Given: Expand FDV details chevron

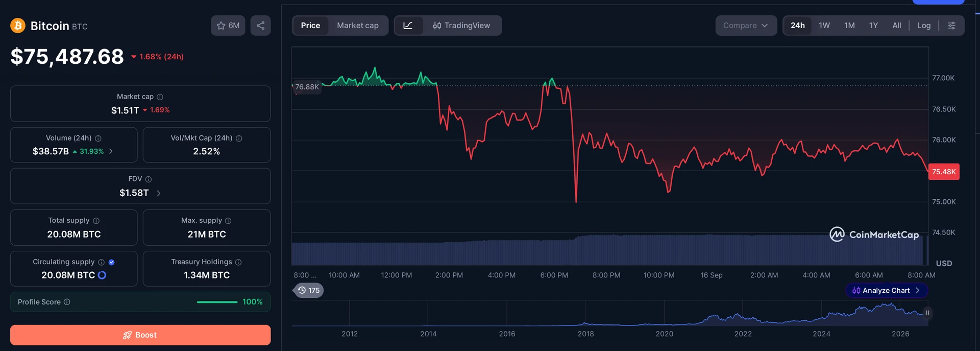Looking at the screenshot, I should click(x=158, y=193).
